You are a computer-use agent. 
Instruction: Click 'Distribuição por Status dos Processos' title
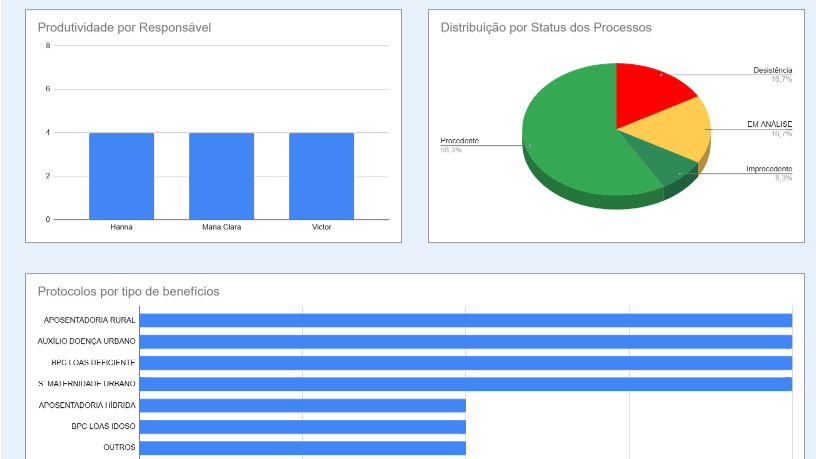tap(546, 28)
